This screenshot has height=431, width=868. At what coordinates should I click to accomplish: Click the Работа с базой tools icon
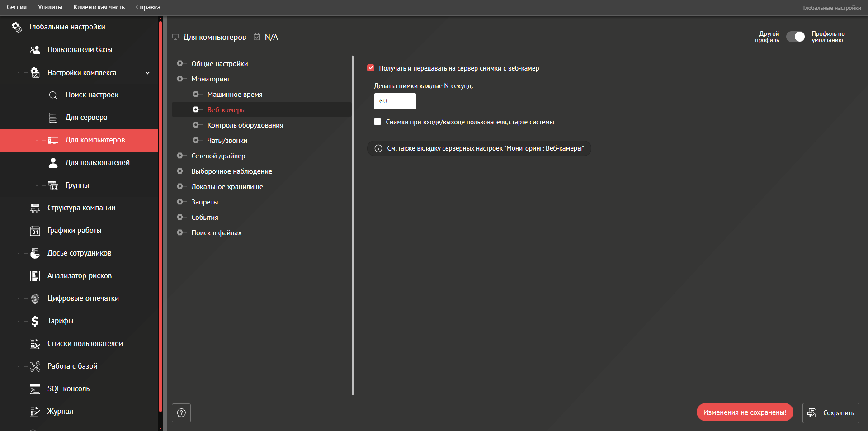click(35, 366)
